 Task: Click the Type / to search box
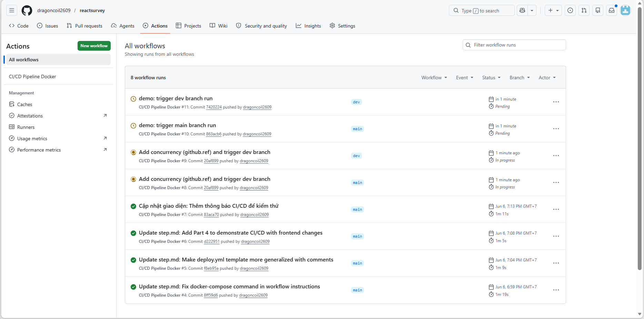coord(482,10)
